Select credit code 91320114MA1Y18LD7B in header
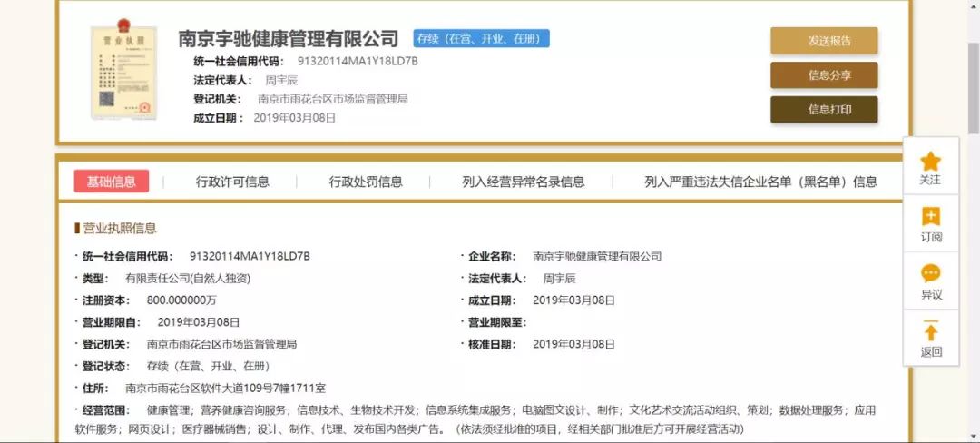 [x=358, y=61]
